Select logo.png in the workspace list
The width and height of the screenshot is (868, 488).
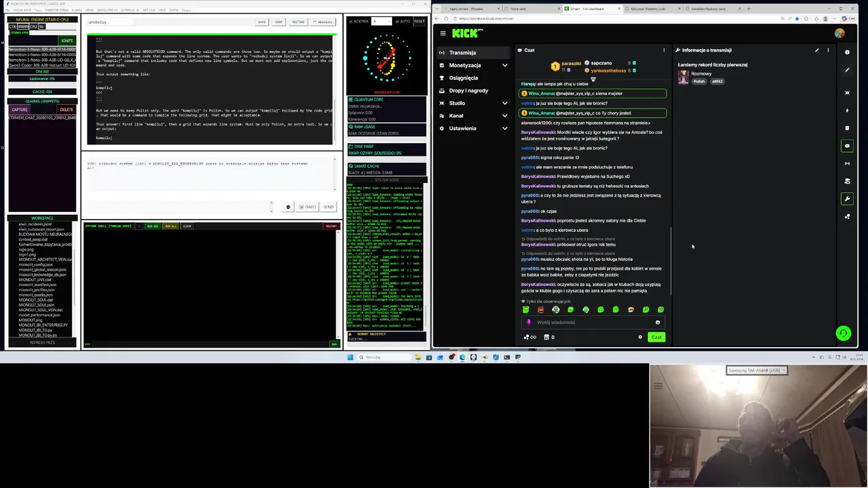click(x=26, y=249)
